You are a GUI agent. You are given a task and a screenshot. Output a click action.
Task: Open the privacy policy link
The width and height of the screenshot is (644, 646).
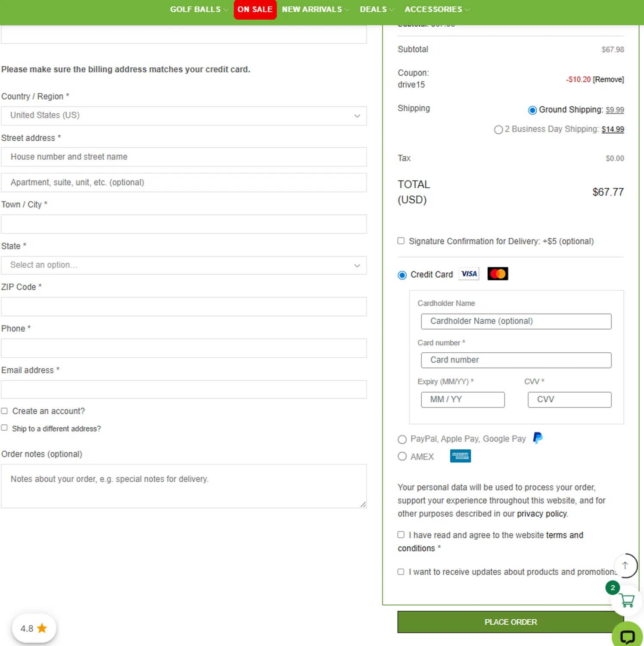(x=542, y=513)
